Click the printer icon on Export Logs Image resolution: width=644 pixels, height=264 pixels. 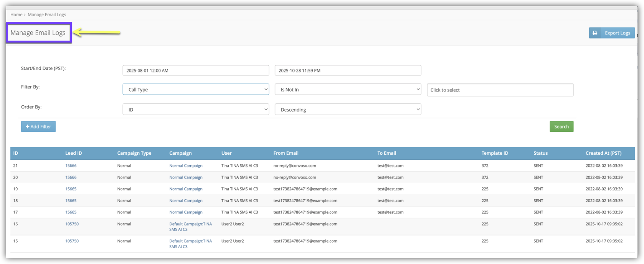pyautogui.click(x=594, y=33)
